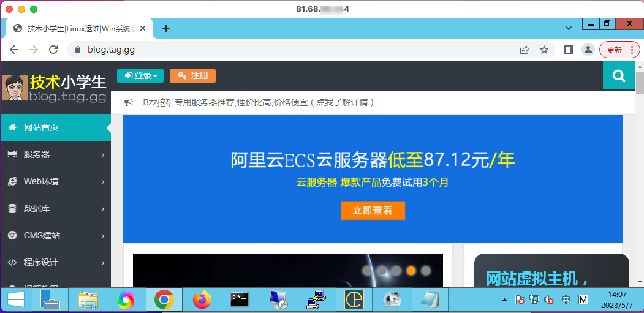Click the blog.tag.gg address bar
This screenshot has width=644, height=313.
[x=294, y=50]
